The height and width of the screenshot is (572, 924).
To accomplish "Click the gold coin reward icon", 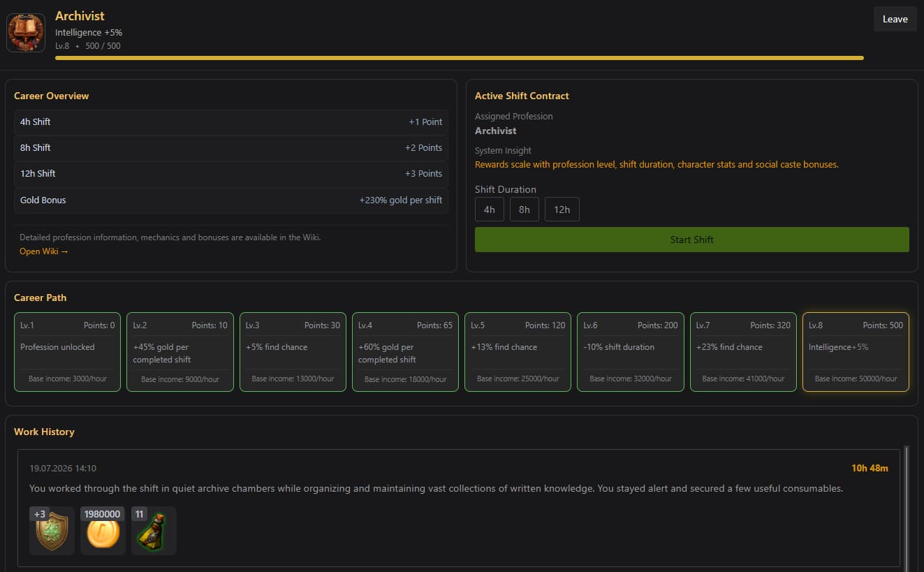I will point(103,531).
